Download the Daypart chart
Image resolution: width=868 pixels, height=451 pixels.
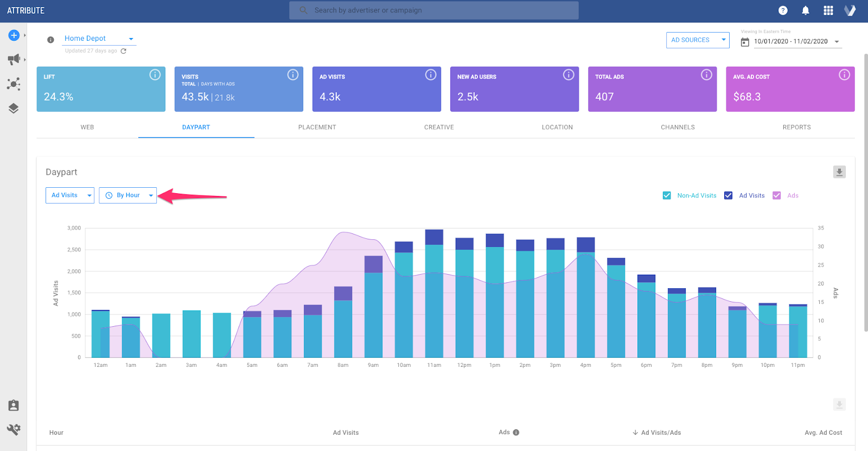click(x=839, y=172)
